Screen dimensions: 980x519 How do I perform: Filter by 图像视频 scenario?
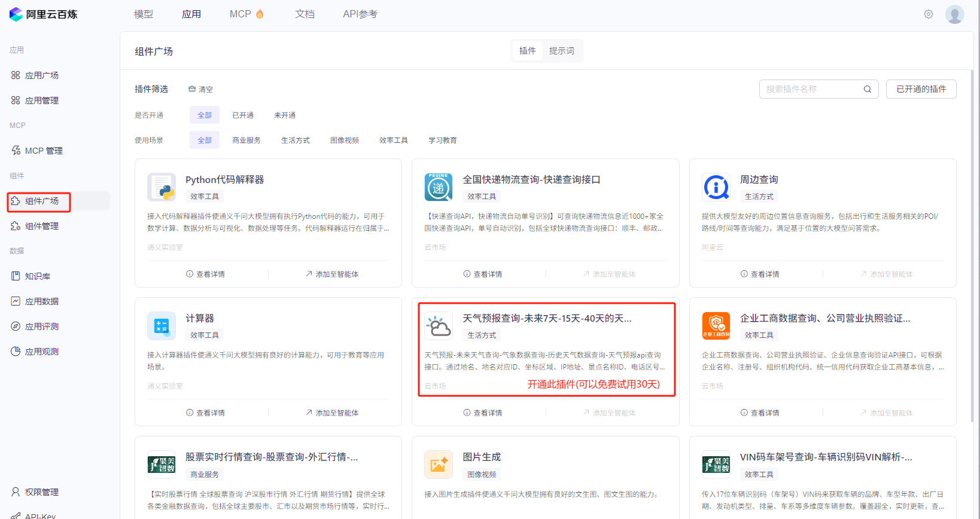click(345, 140)
